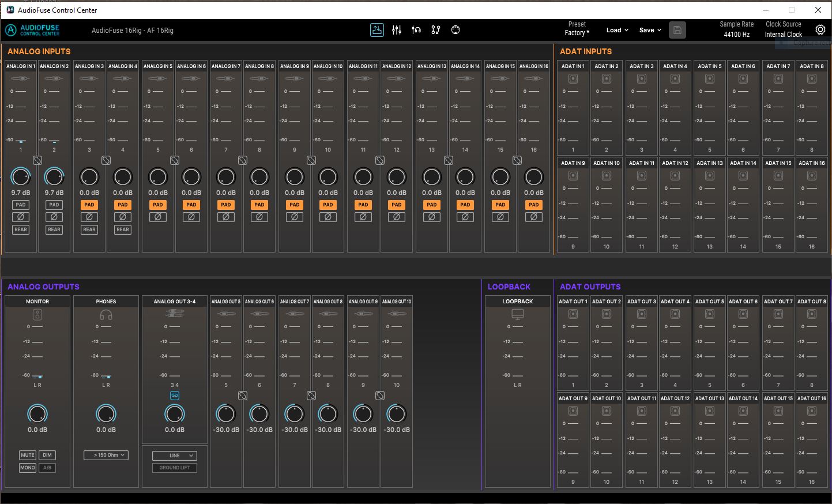The width and height of the screenshot is (832, 504).
Task: Open the headphone monitoring view
Action: [416, 29]
